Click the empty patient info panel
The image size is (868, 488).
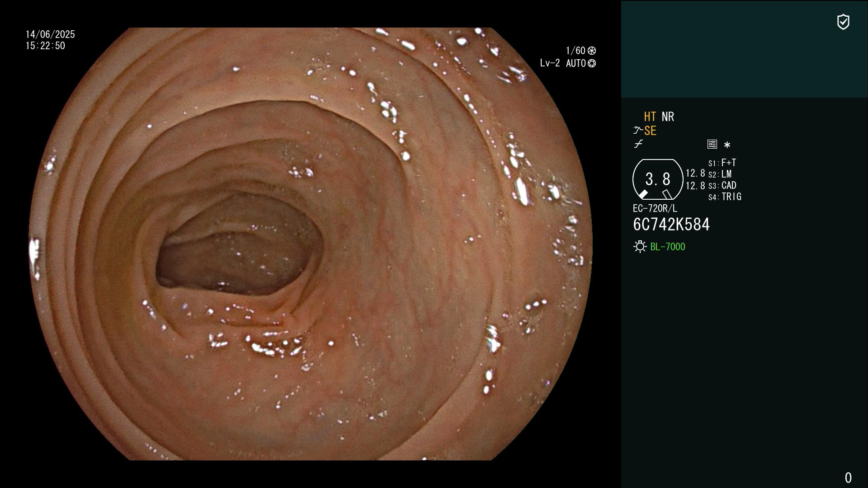[x=744, y=49]
